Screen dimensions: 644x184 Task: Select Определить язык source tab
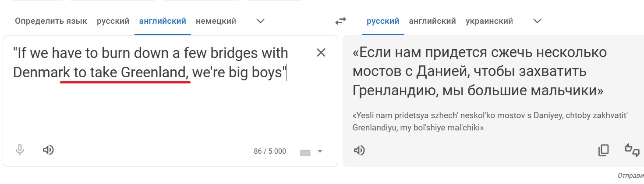51,21
